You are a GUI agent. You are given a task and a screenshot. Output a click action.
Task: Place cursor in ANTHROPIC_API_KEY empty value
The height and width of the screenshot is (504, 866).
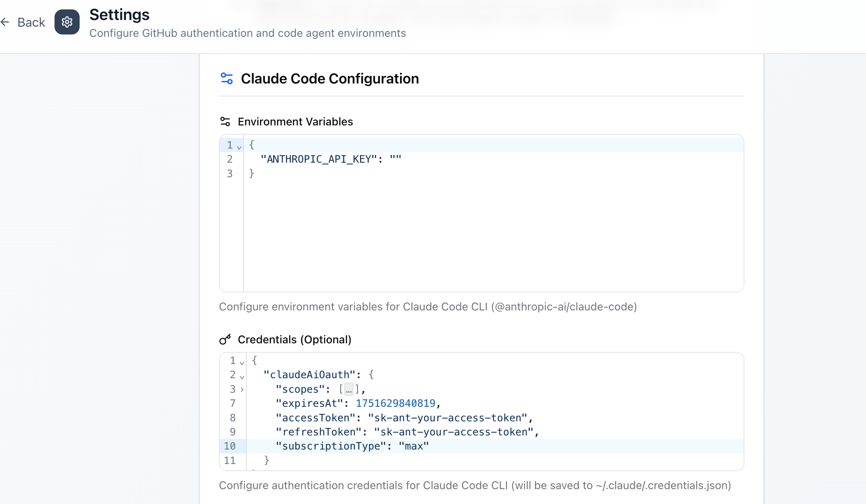click(x=395, y=159)
